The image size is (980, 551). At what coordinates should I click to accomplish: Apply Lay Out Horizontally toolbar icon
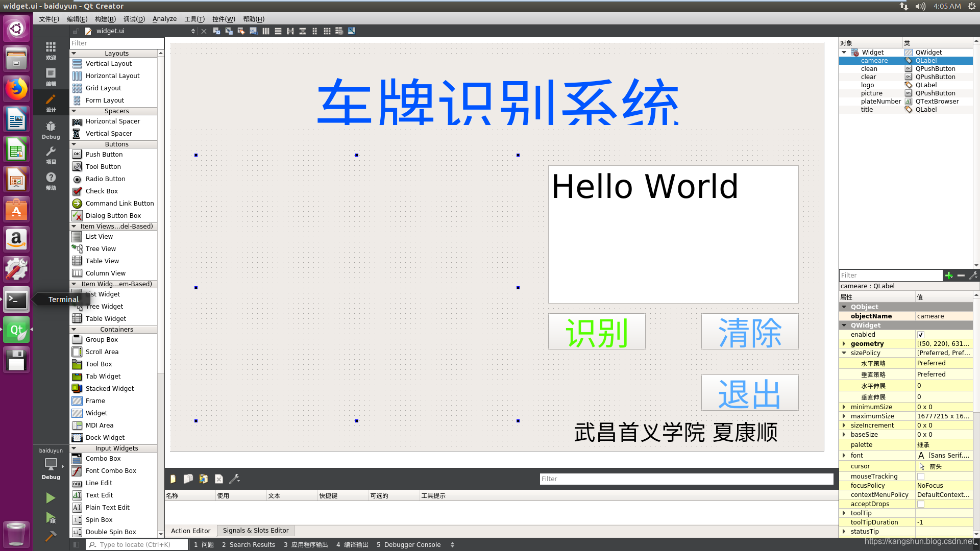pyautogui.click(x=265, y=31)
